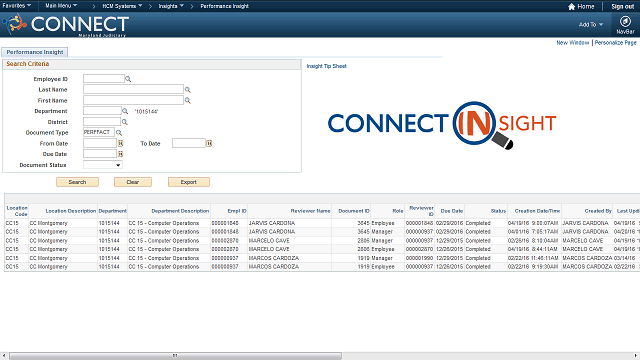The width and height of the screenshot is (640, 360).
Task: Click the Last Name lookup magnifier
Action: (x=188, y=90)
